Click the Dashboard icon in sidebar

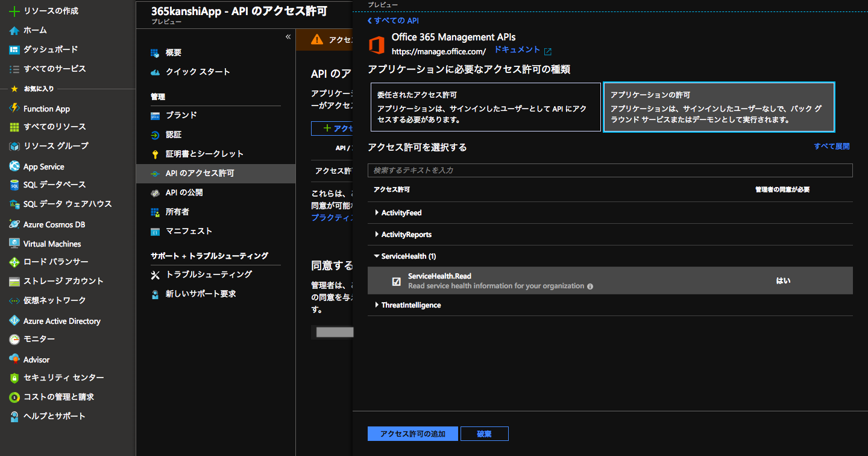[x=14, y=49]
